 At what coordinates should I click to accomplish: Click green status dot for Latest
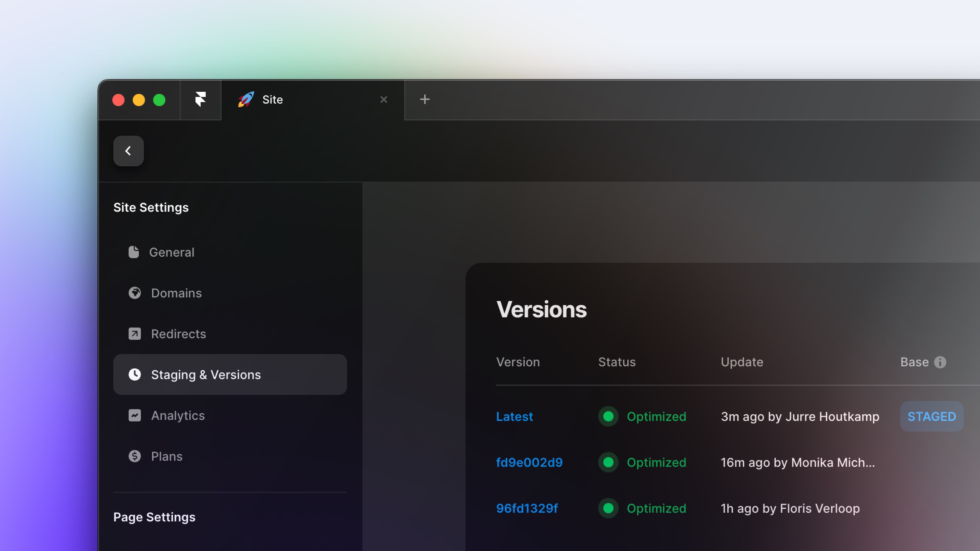608,416
